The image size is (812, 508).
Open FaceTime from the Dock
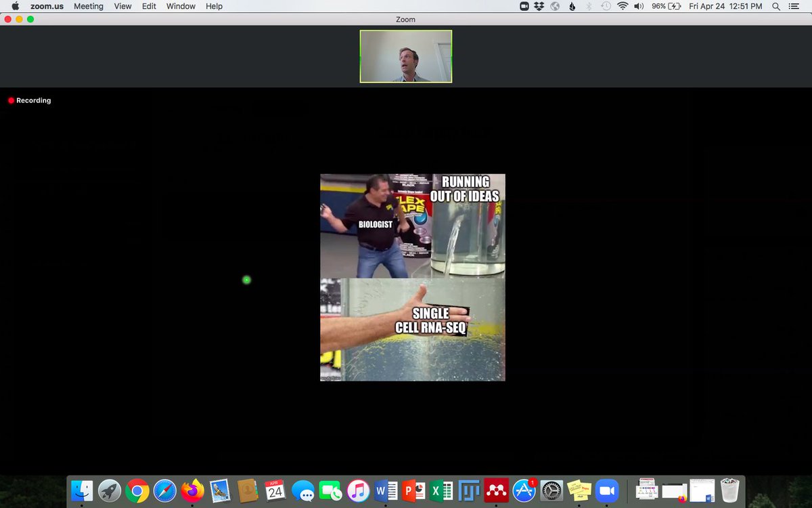click(x=331, y=490)
